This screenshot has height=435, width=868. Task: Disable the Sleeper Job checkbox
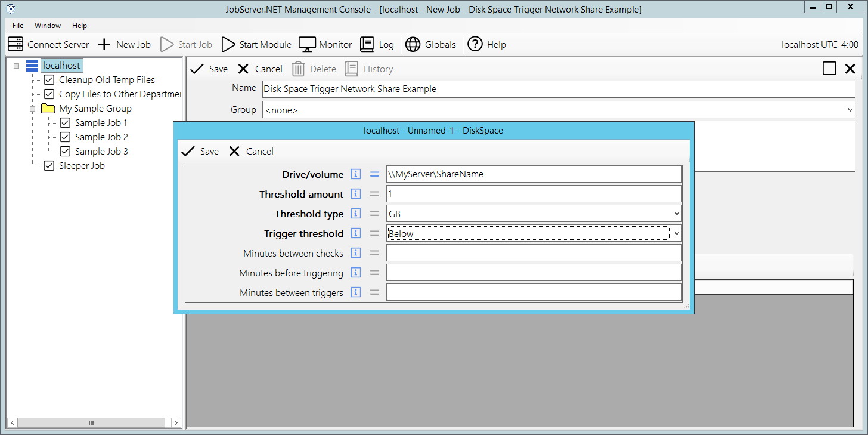point(49,166)
